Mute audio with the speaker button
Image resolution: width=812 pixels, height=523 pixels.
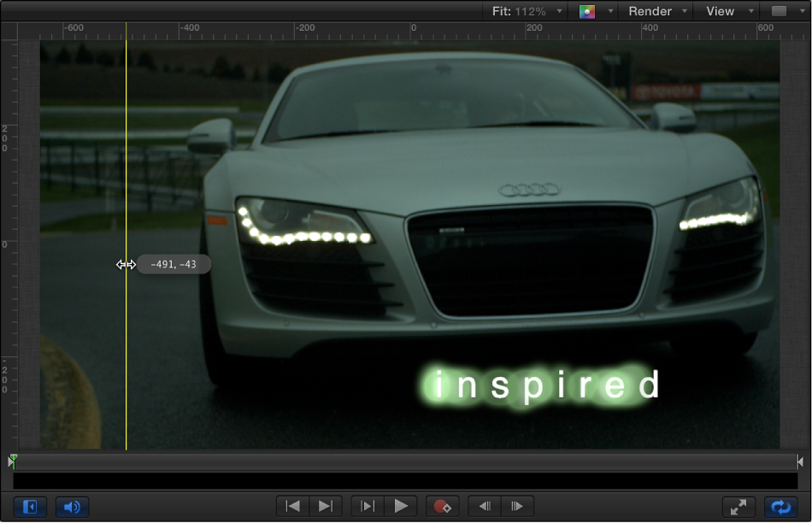pyautogui.click(x=72, y=507)
